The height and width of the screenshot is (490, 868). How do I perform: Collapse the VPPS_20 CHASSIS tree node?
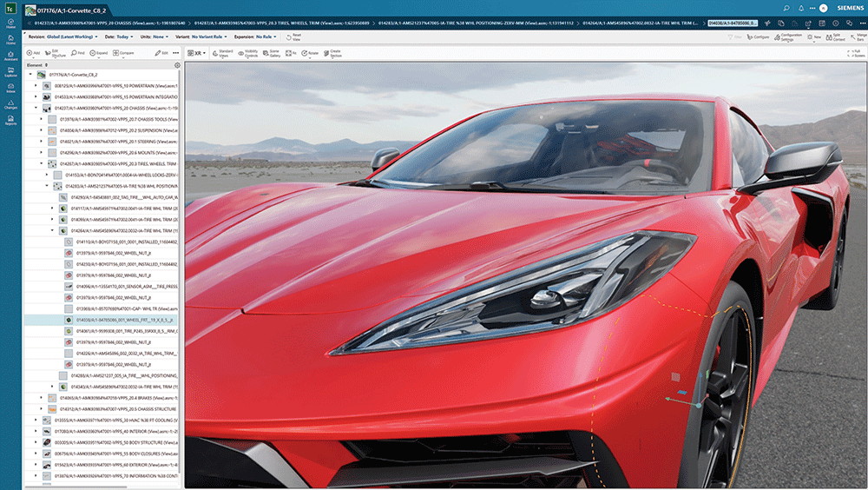(36, 108)
